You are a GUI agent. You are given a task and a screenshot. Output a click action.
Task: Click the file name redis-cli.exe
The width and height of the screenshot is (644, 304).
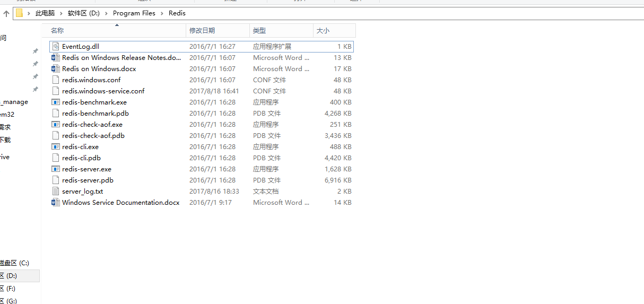pos(80,147)
